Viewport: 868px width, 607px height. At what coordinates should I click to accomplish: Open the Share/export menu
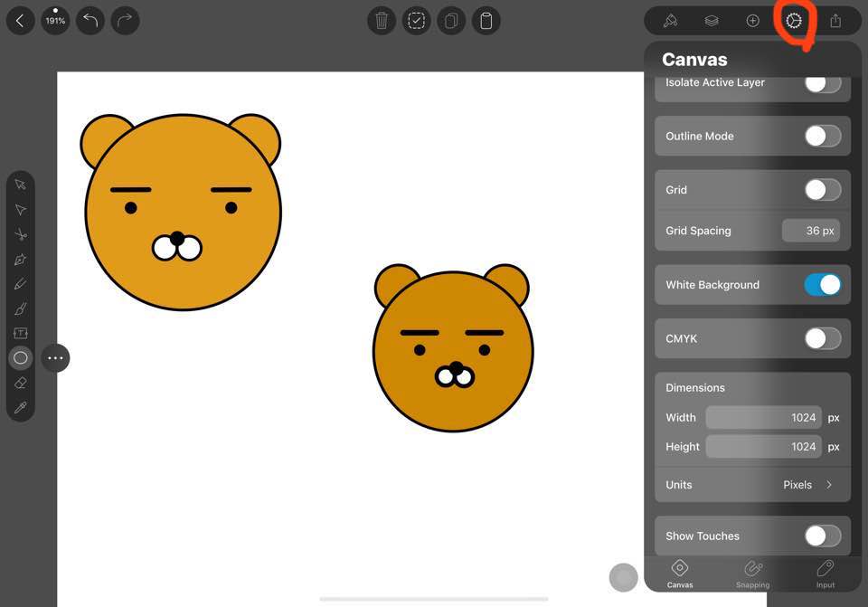pos(835,21)
